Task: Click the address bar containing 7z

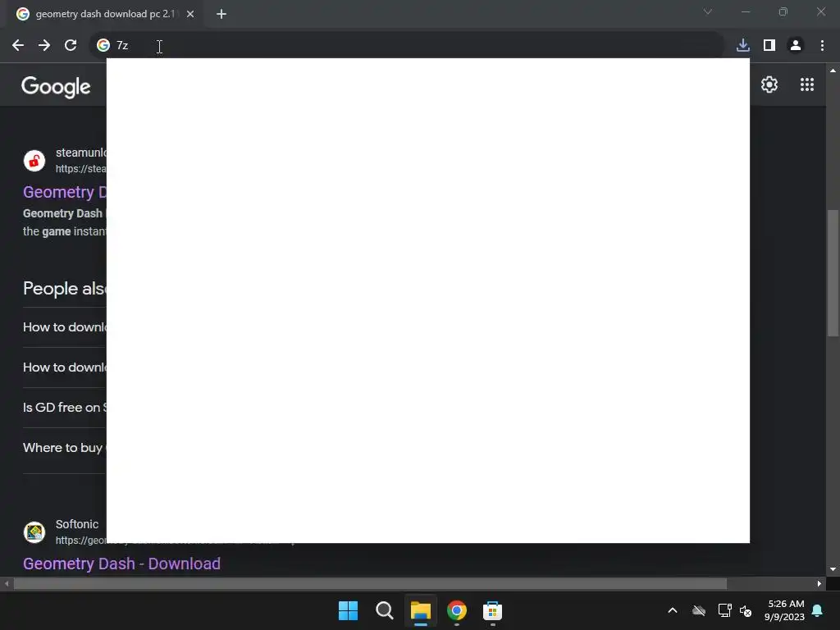Action: click(407, 45)
